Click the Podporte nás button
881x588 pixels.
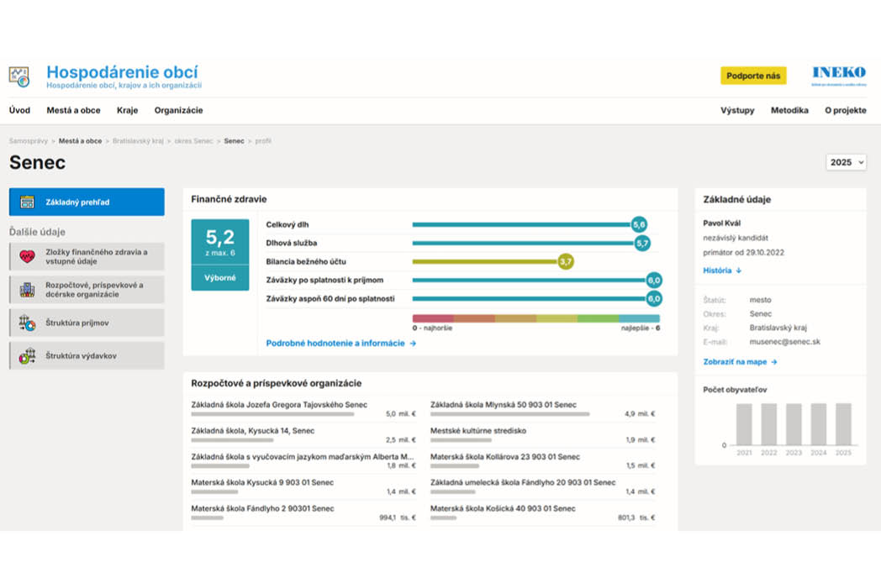[x=753, y=76]
